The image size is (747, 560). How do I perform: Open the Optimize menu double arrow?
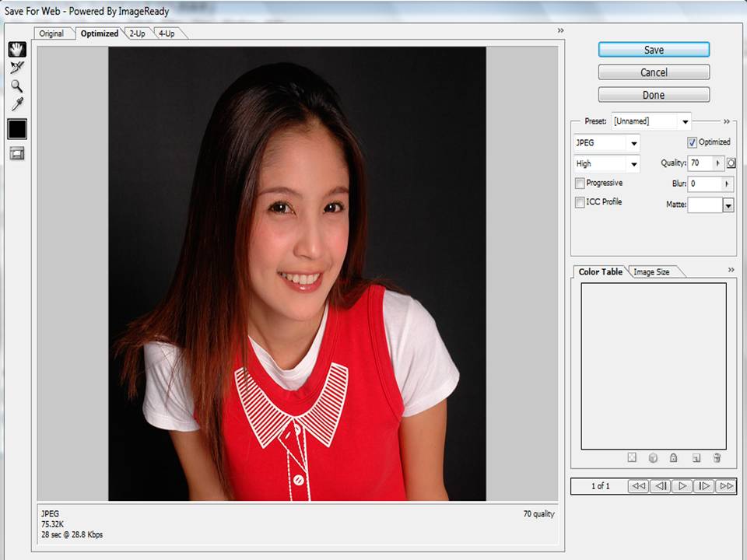click(727, 121)
